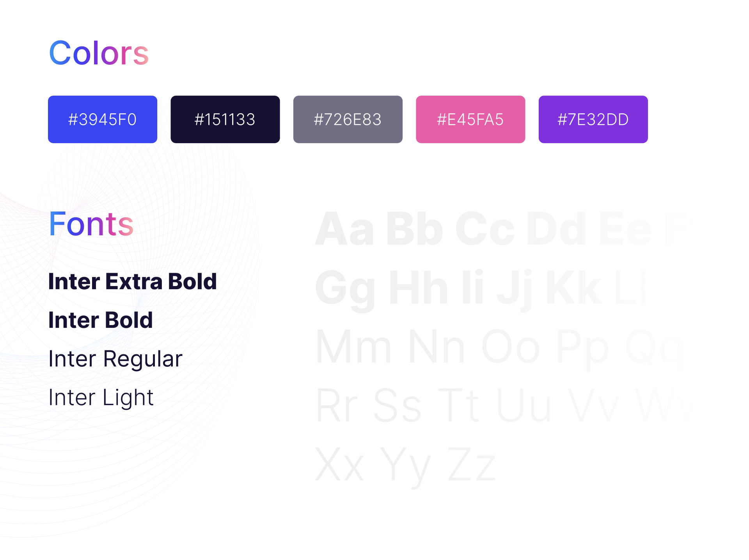The image size is (749, 560).
Task: Click the 'Rr' light weight specimen
Action: point(337,406)
